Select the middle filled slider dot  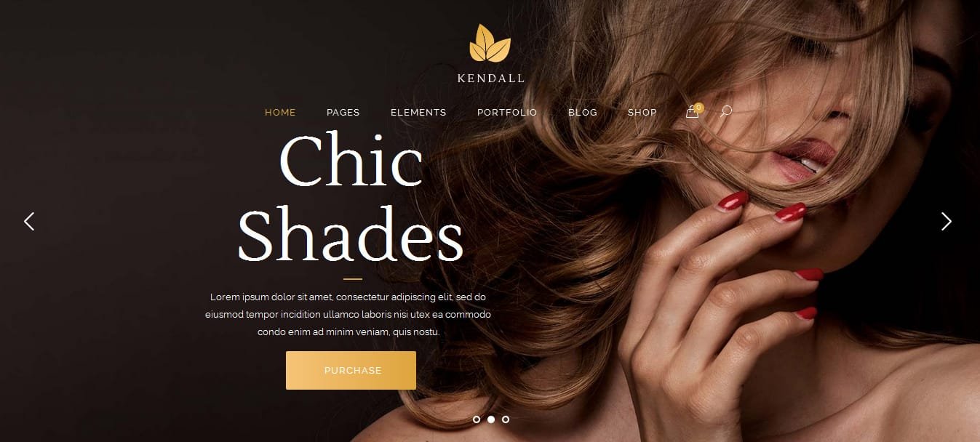click(x=491, y=419)
